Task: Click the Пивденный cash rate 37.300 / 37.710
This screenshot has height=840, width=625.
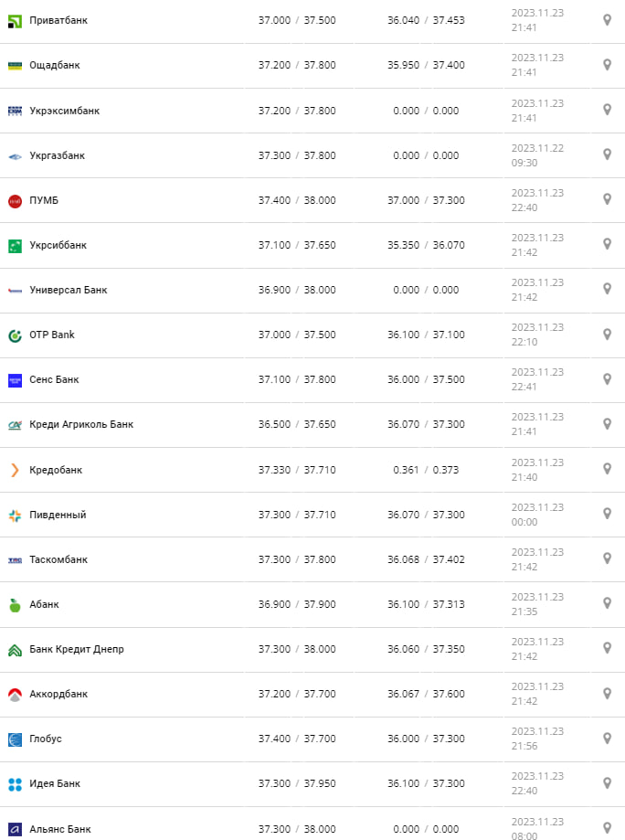Action: tap(296, 515)
